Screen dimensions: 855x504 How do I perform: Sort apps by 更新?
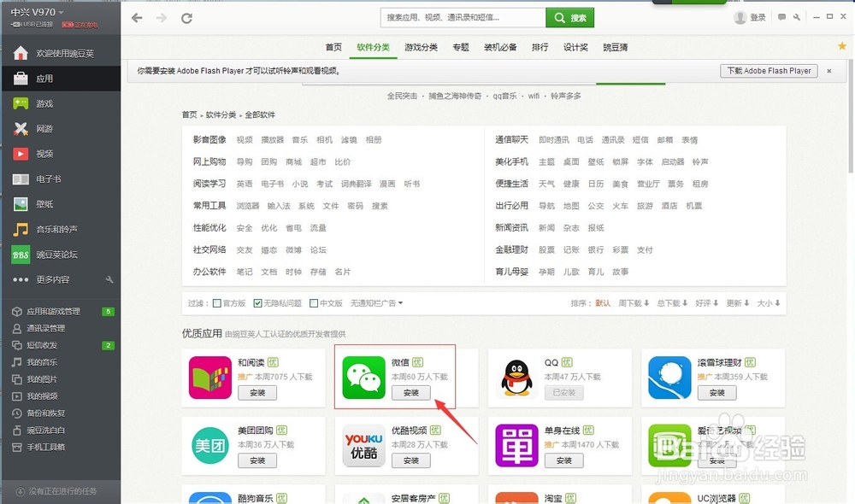tap(738, 303)
